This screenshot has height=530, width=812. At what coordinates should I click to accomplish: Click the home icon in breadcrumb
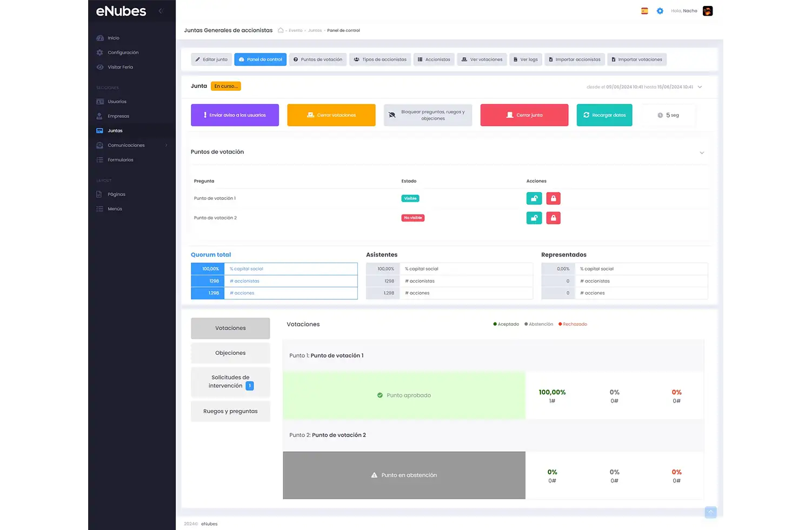[281, 31]
